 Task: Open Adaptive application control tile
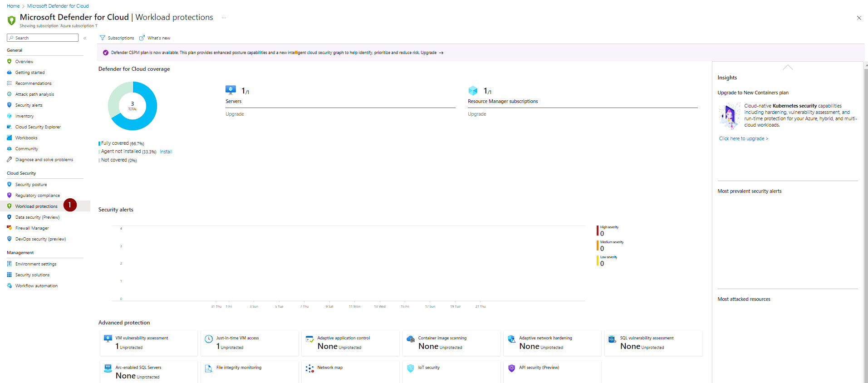351,343
